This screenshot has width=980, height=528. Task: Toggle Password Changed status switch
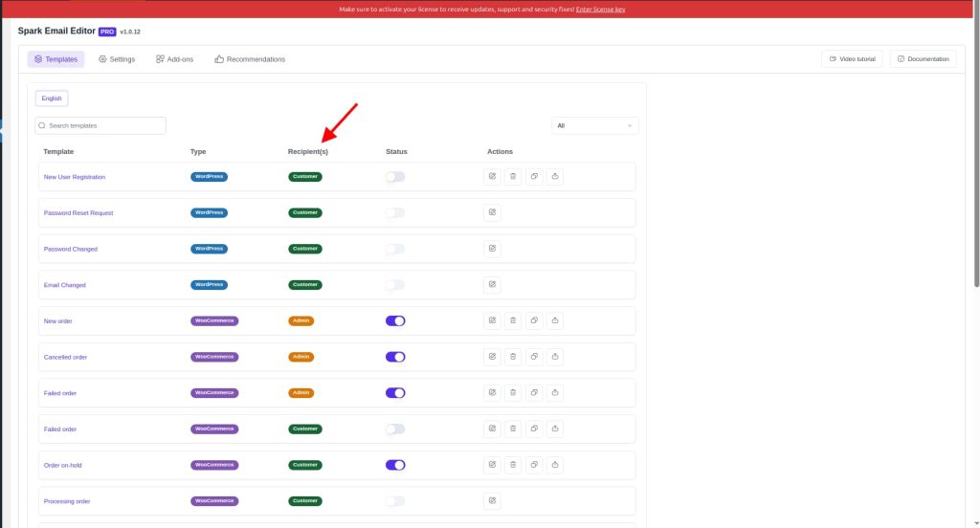click(395, 249)
